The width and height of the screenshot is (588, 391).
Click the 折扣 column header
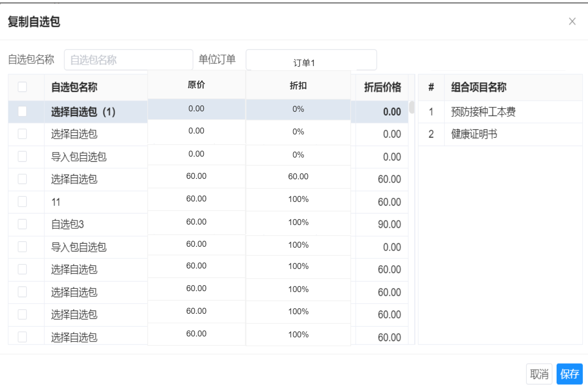tap(298, 86)
